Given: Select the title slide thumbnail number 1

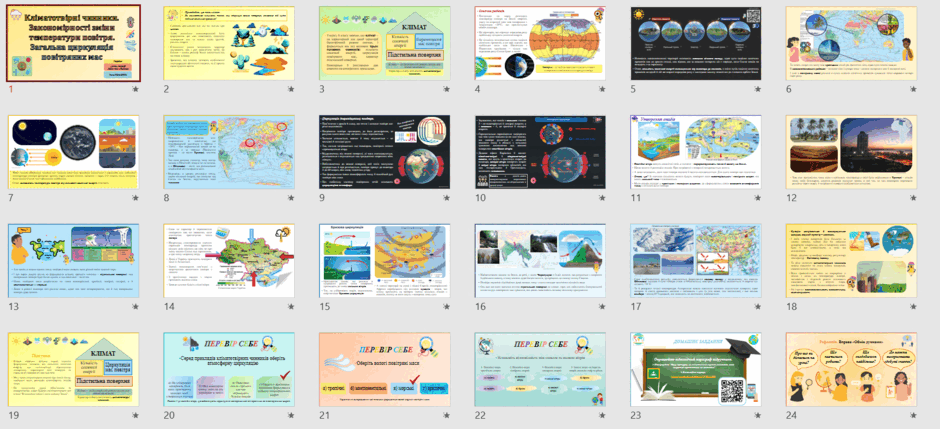Looking at the screenshot, I should [74, 43].
